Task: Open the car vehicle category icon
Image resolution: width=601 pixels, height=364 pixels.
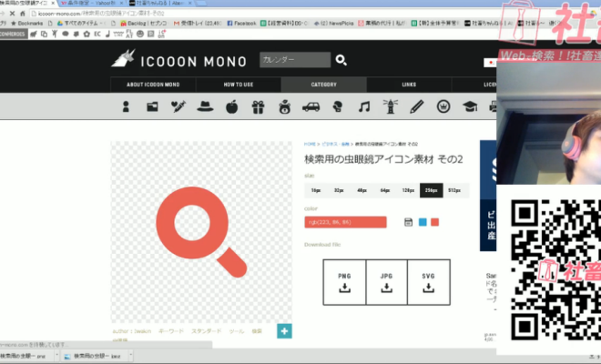Action: pyautogui.click(x=311, y=106)
